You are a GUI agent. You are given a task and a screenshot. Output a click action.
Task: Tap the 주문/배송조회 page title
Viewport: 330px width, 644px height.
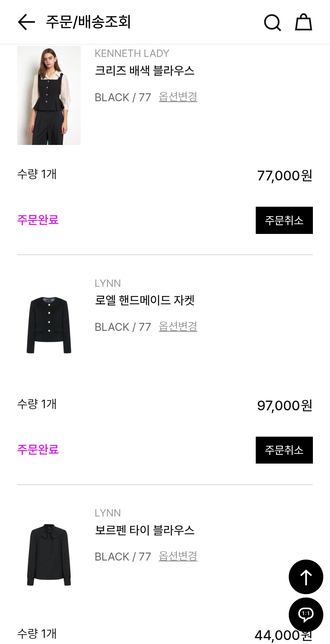[88, 22]
